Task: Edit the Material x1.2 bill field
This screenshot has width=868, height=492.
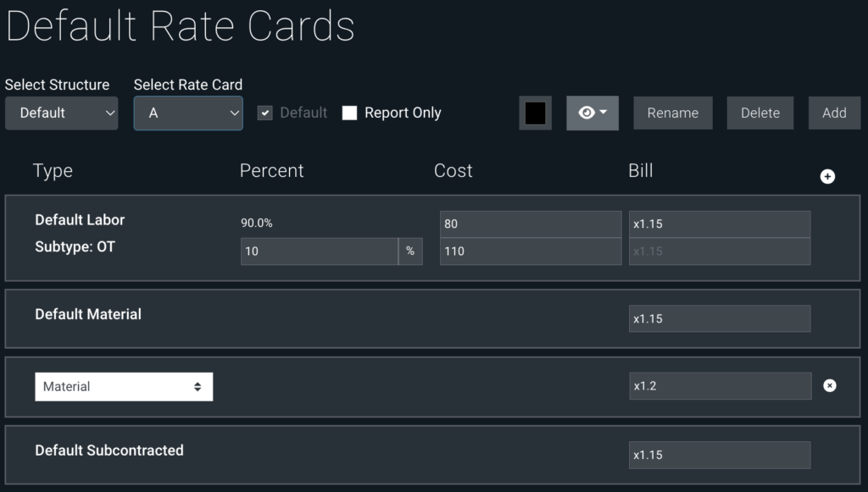Action: tap(719, 386)
